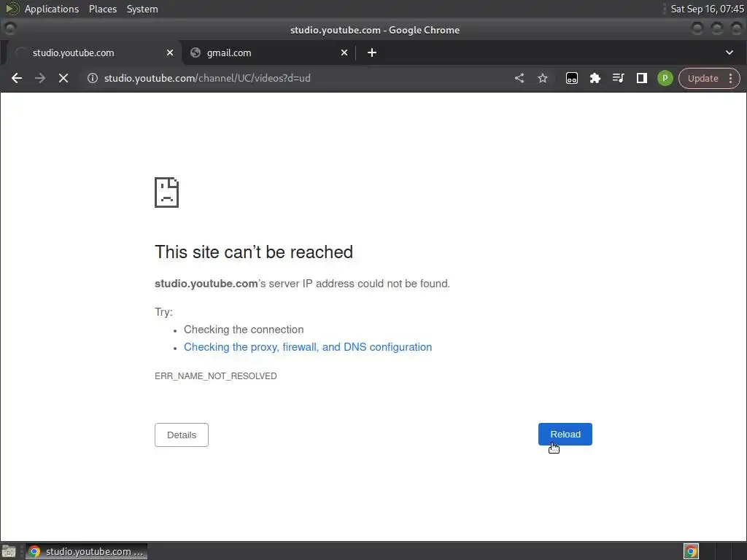Click the ERR_NAME_NOT_RESOLVED error code text
The width and height of the screenshot is (747, 560).
coord(216,376)
